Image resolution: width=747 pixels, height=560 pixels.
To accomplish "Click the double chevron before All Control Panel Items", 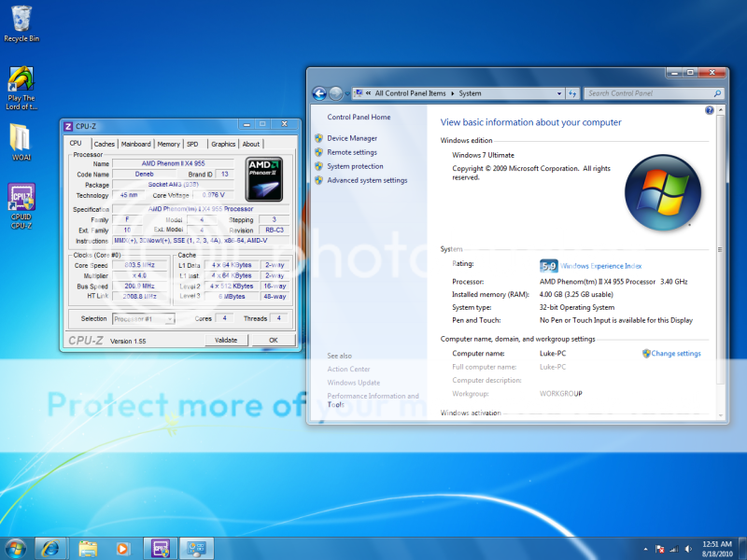I will tap(368, 93).
